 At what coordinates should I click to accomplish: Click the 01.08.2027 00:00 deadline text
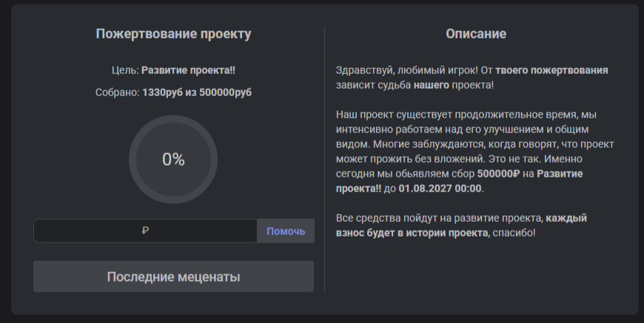[x=440, y=188]
